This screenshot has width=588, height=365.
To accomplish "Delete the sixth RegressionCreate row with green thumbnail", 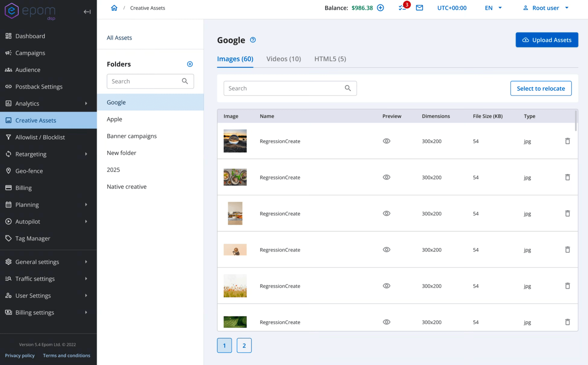I will click(567, 322).
